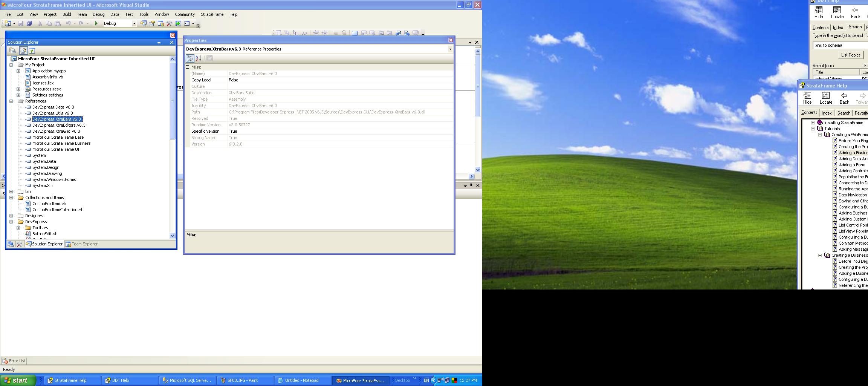Click Back arrow in DDT Help window

(x=856, y=12)
